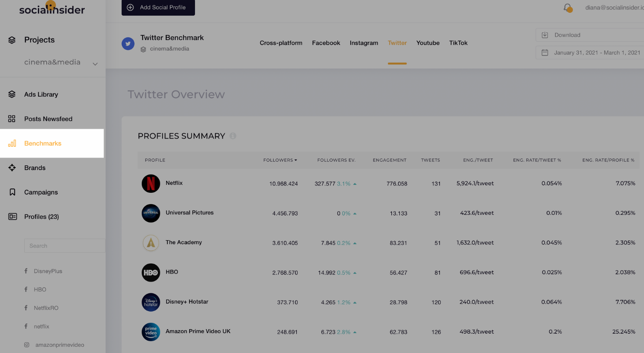The width and height of the screenshot is (644, 353).
Task: Click the 25.245% engagement rate value
Action: pyautogui.click(x=623, y=332)
